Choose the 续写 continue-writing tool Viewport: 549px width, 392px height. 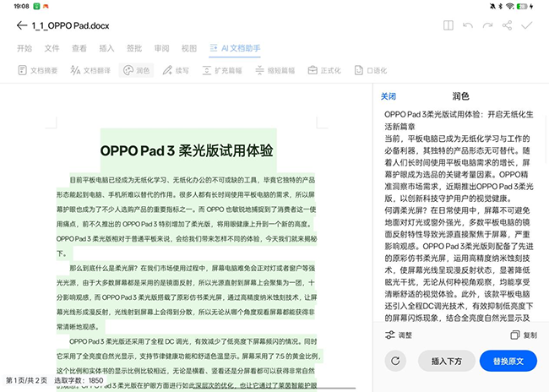[x=176, y=70]
